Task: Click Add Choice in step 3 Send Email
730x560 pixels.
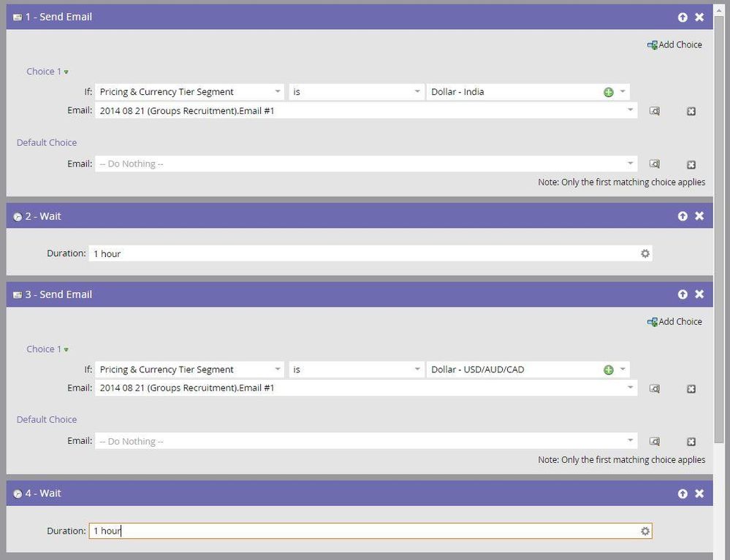Action: tap(674, 321)
